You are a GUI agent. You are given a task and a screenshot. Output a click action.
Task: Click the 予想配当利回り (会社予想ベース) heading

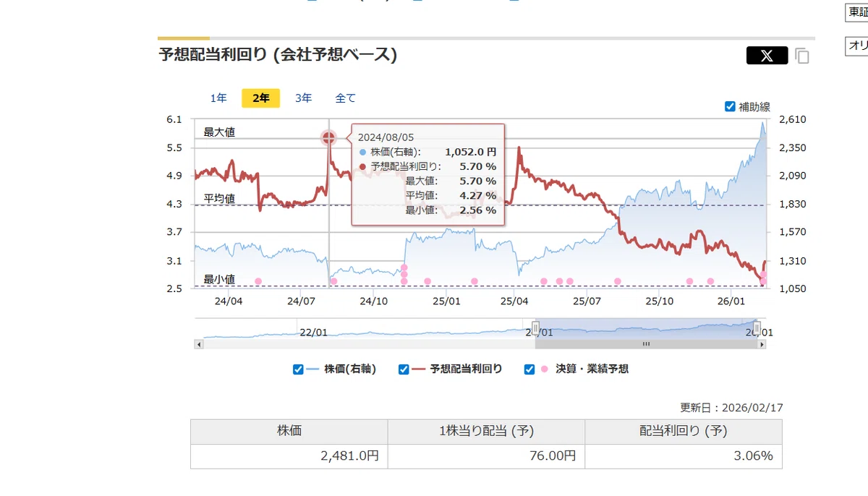(278, 55)
